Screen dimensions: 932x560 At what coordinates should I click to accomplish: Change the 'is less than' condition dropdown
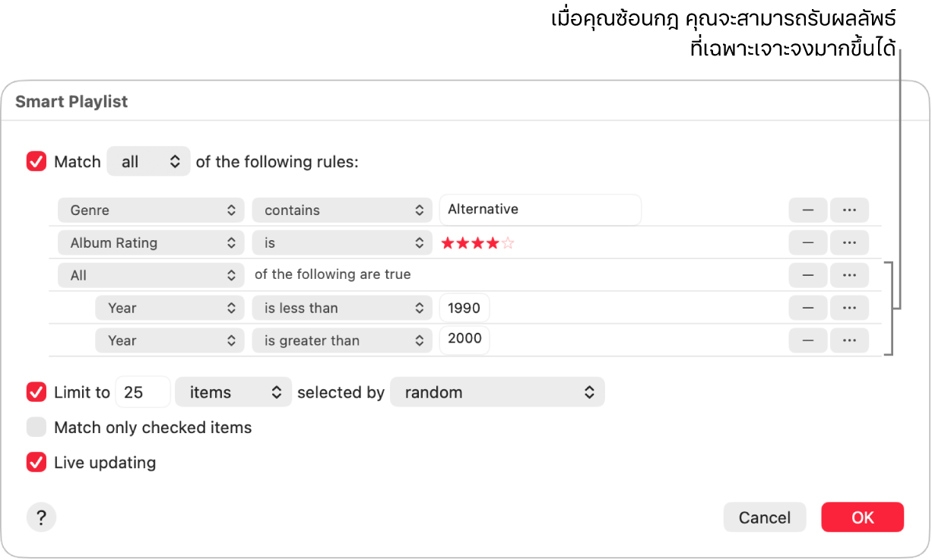coord(342,308)
